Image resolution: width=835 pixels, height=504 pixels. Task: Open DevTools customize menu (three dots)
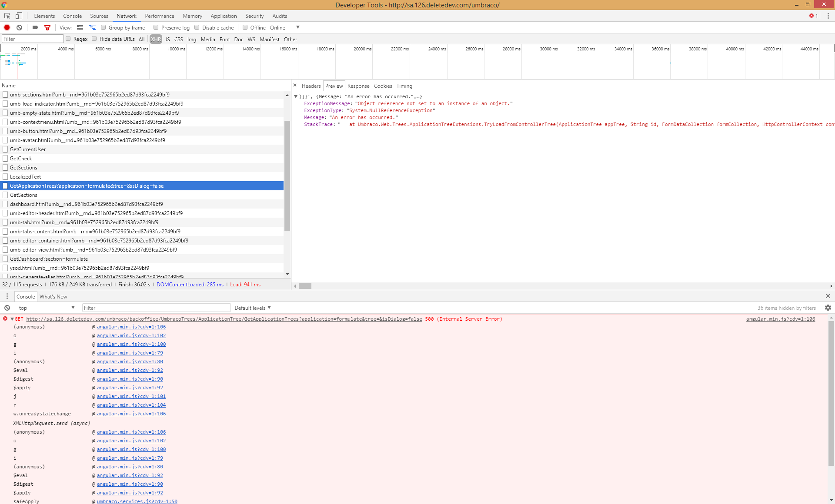[828, 16]
